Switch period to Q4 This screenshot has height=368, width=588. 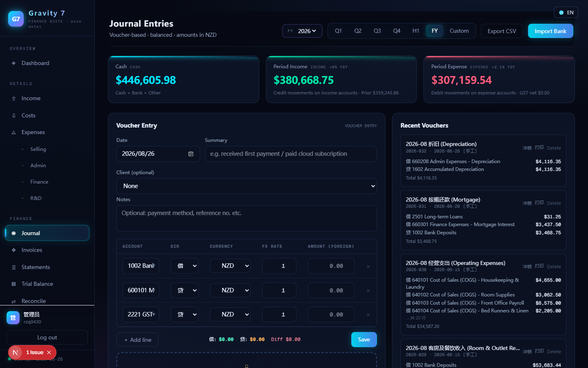pos(396,31)
